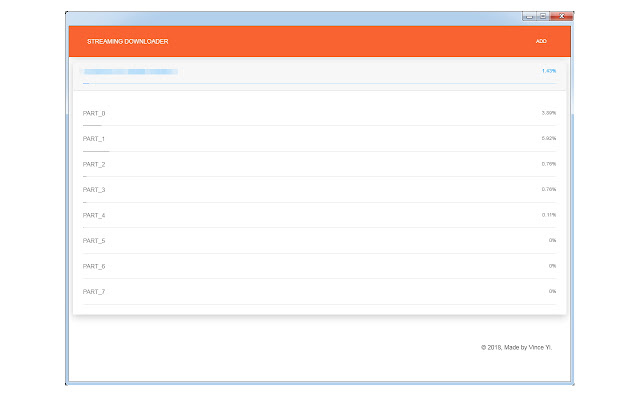
Task: Click the PART_4 percentage 0.11%
Action: click(549, 215)
